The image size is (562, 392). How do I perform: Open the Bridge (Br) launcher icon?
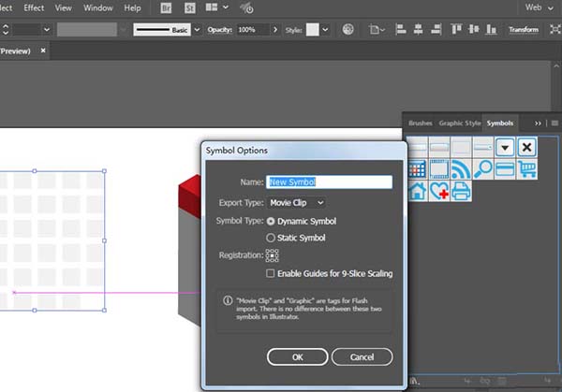point(167,7)
